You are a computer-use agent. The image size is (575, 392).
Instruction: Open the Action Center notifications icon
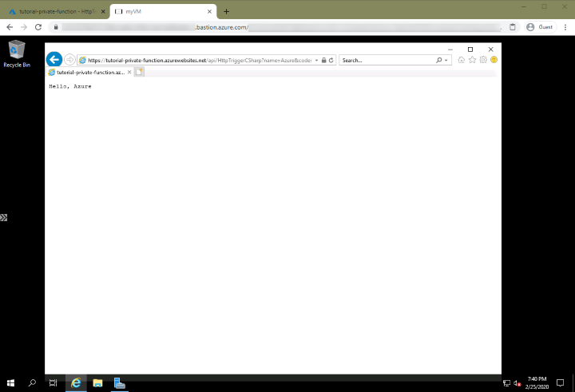coord(560,383)
